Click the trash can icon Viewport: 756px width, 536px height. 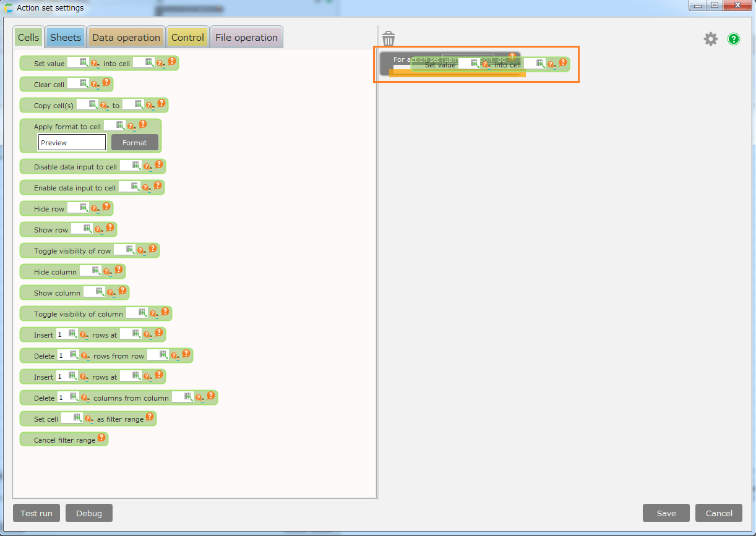pyautogui.click(x=389, y=38)
